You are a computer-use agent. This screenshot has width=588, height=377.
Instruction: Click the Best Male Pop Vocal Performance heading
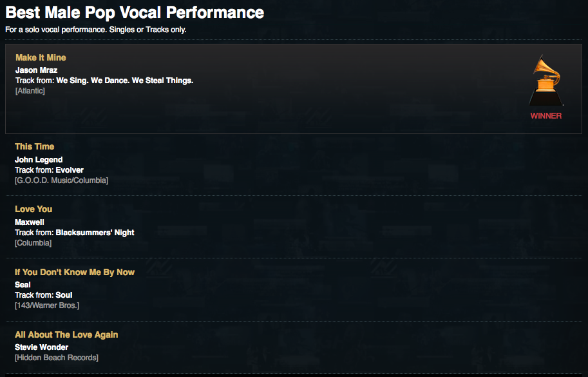[135, 12]
